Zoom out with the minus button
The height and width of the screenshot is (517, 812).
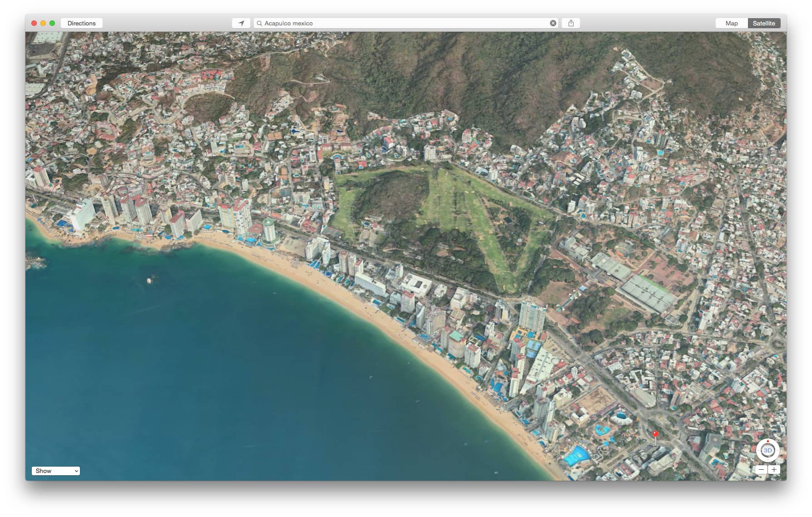pyautogui.click(x=762, y=470)
